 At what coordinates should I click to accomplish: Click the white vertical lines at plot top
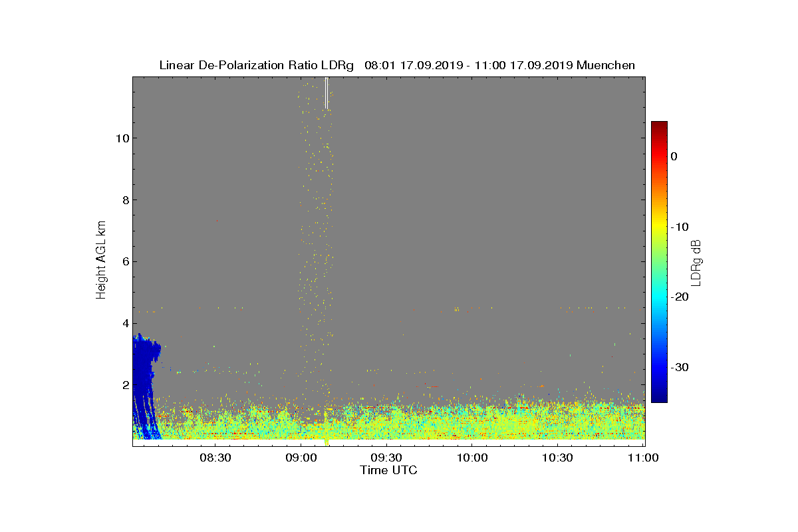327,93
